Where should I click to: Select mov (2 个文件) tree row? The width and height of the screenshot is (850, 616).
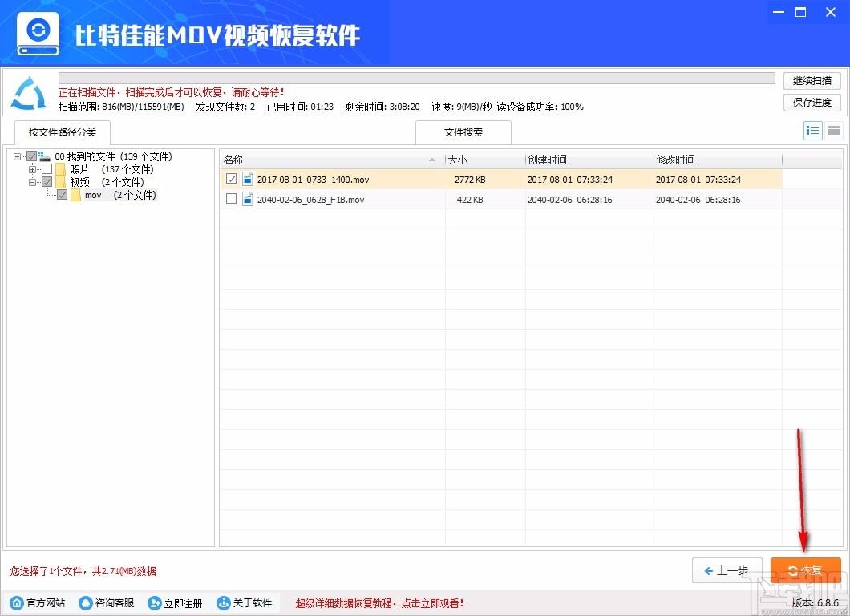pyautogui.click(x=120, y=195)
